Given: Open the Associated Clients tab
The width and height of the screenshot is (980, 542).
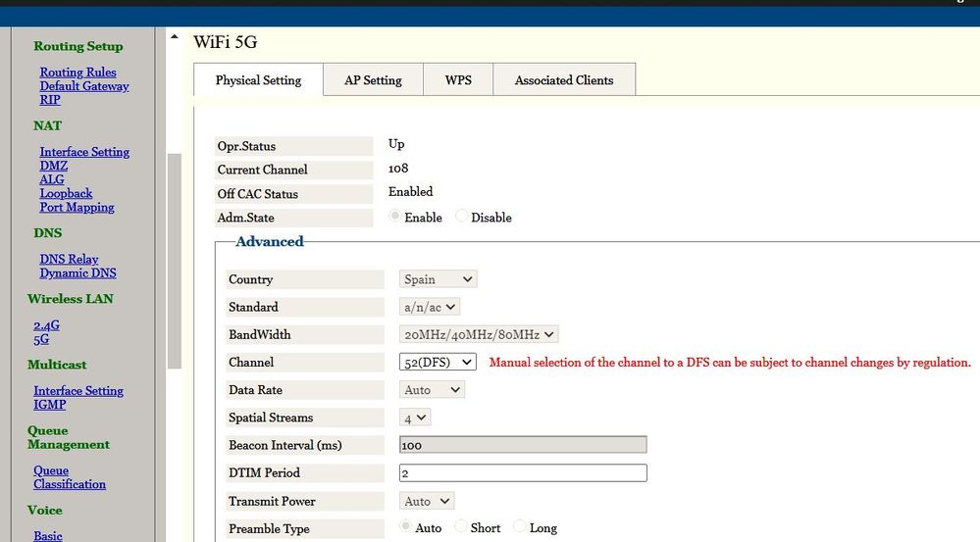Looking at the screenshot, I should [x=564, y=80].
